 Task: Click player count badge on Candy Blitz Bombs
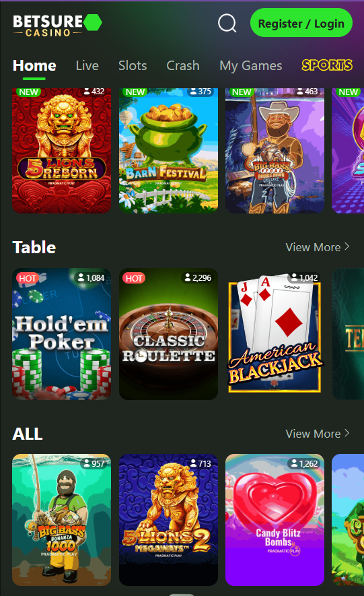pyautogui.click(x=303, y=464)
